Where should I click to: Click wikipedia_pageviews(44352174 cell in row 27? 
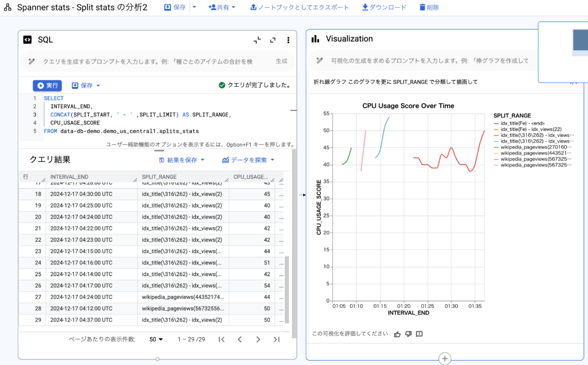pos(183,297)
